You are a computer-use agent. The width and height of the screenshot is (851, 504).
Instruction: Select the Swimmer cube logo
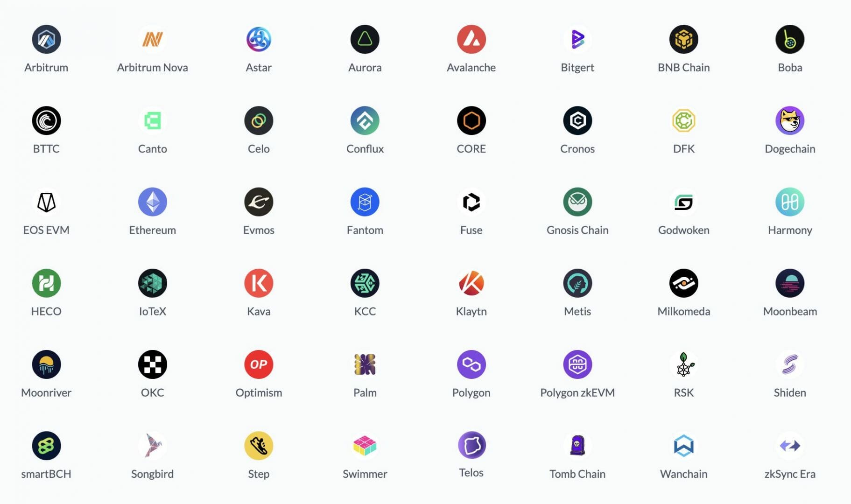click(x=365, y=445)
